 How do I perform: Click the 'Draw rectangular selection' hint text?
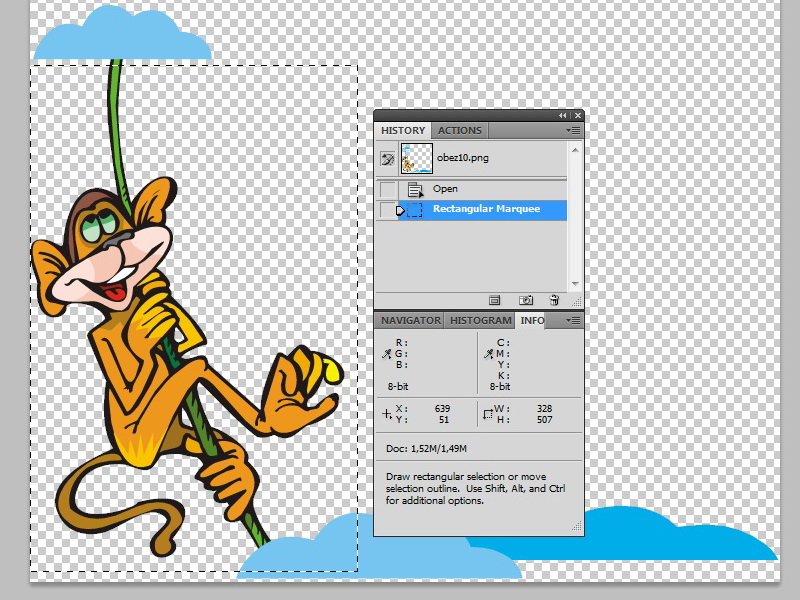476,489
